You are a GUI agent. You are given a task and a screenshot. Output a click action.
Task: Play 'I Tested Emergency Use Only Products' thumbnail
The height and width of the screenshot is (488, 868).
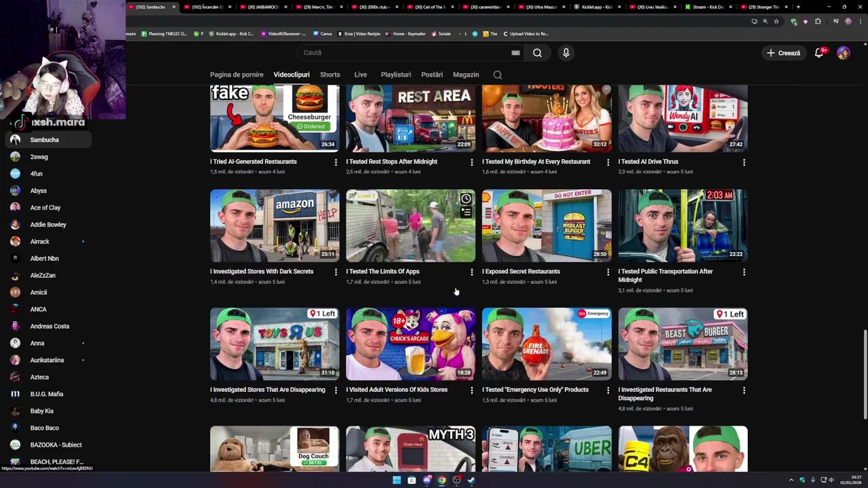tap(547, 344)
